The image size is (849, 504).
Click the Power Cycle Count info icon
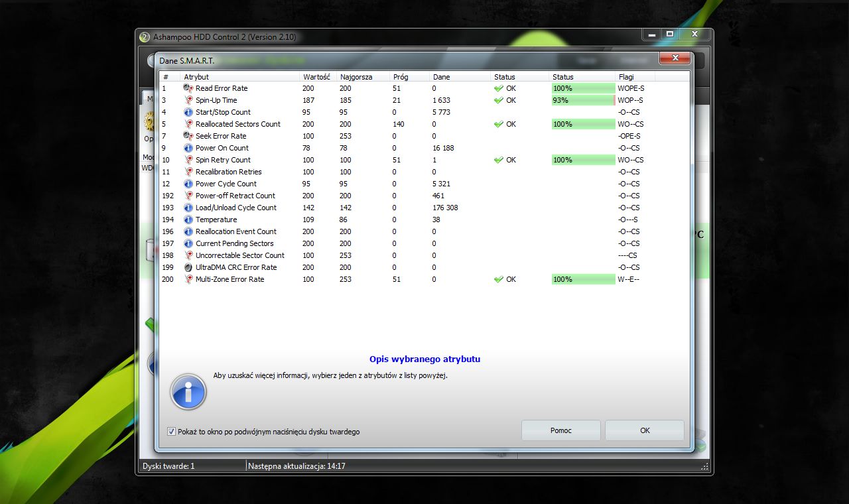point(188,184)
